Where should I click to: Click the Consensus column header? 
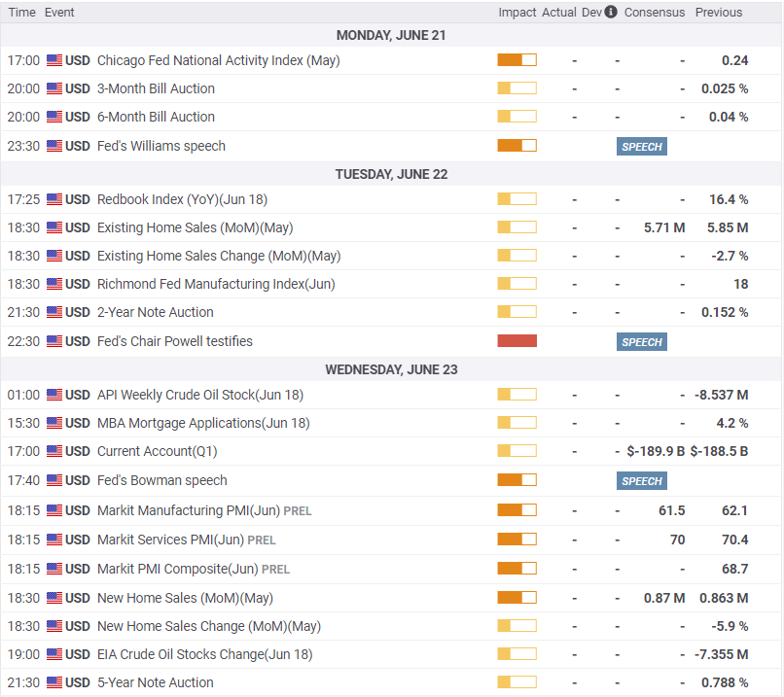(654, 13)
